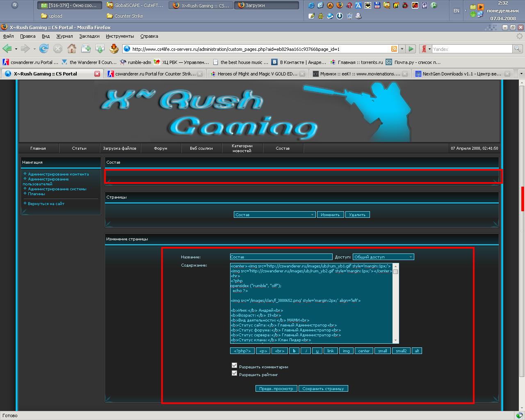525x420 pixels.
Task: Close the X~Rush Gaming tab with its X
Action: coord(97,74)
